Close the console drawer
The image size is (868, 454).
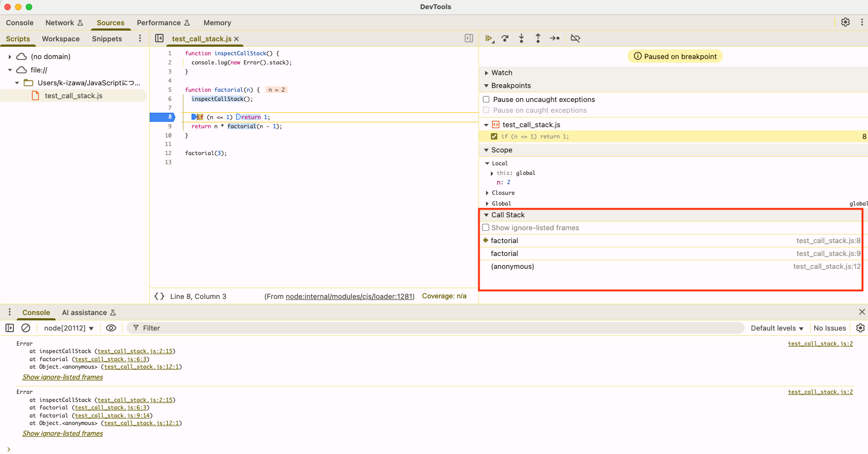coord(862,312)
